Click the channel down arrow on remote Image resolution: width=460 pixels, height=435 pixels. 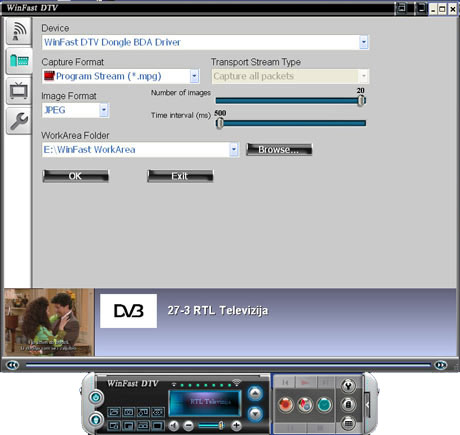(255, 414)
